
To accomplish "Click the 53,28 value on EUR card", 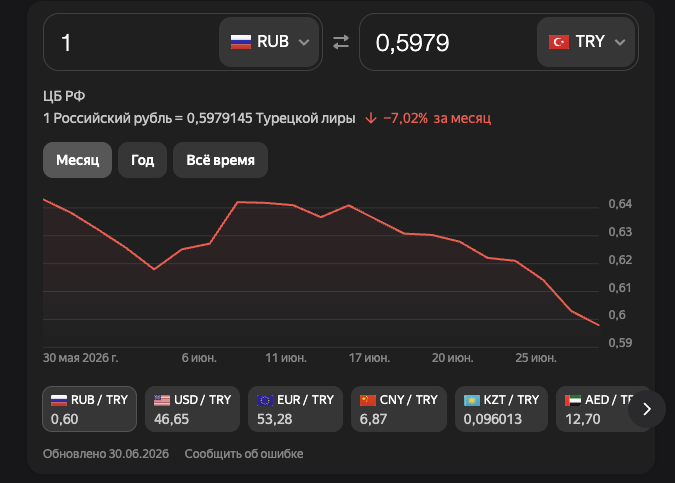I will click(x=274, y=419).
